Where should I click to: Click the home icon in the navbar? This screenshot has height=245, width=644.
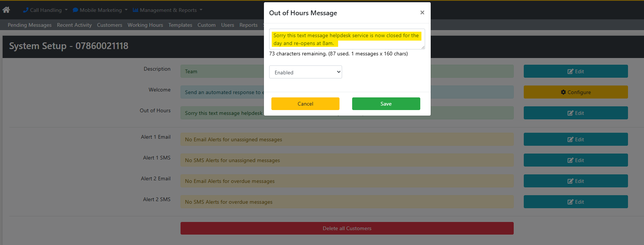tap(6, 10)
